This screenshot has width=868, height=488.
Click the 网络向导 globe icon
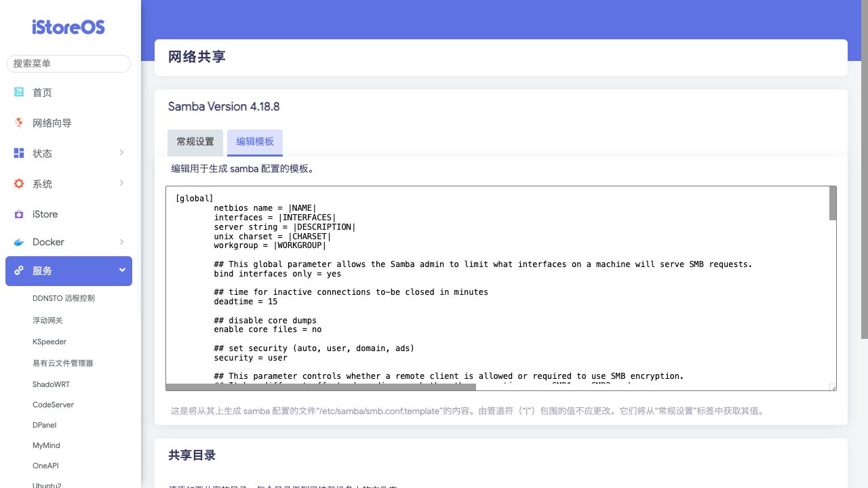pyautogui.click(x=19, y=123)
